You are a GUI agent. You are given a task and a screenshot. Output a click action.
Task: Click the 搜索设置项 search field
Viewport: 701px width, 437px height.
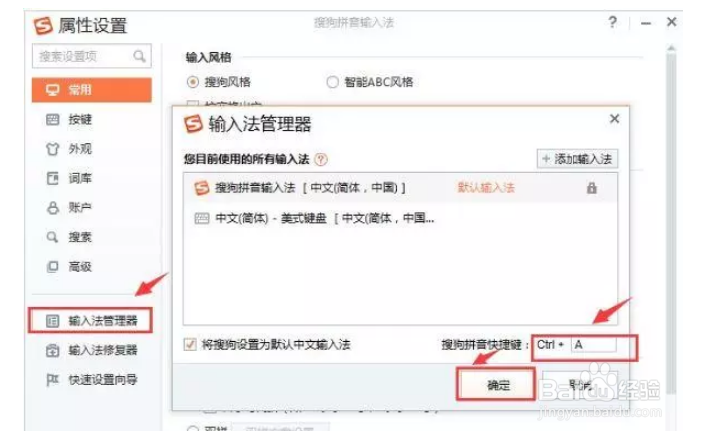coord(92,56)
